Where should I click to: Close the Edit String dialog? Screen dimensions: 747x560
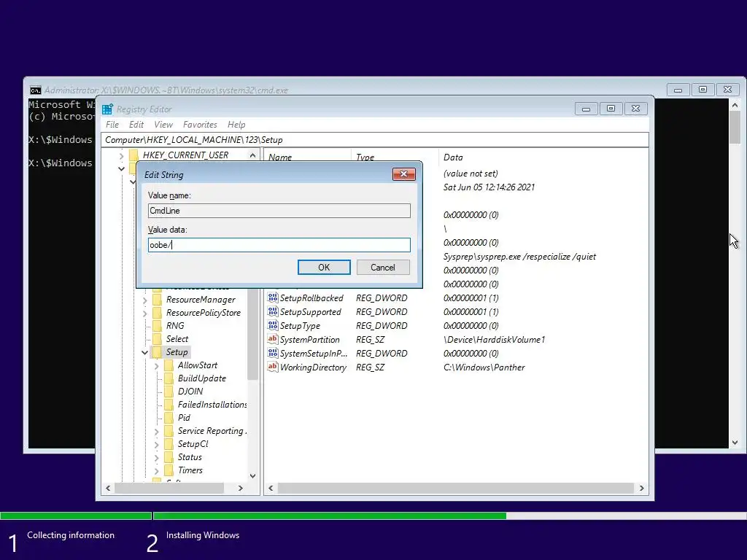tap(404, 174)
